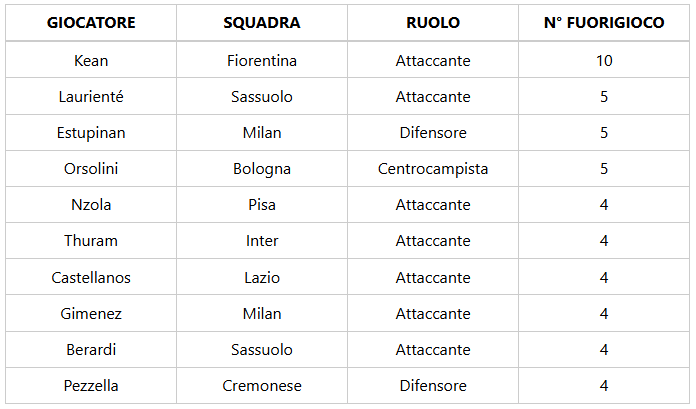Click the Castellanos name cell
Viewport: 696px width, 409px height.
[91, 277]
